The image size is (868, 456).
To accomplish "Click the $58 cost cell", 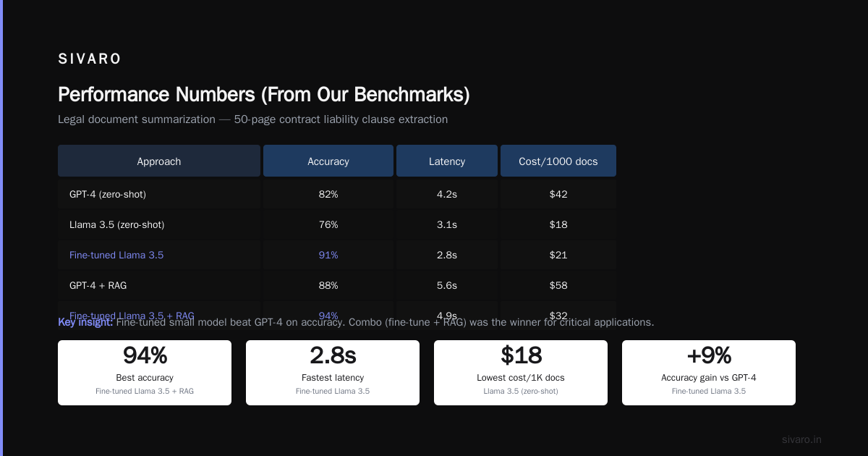I will tap(558, 285).
